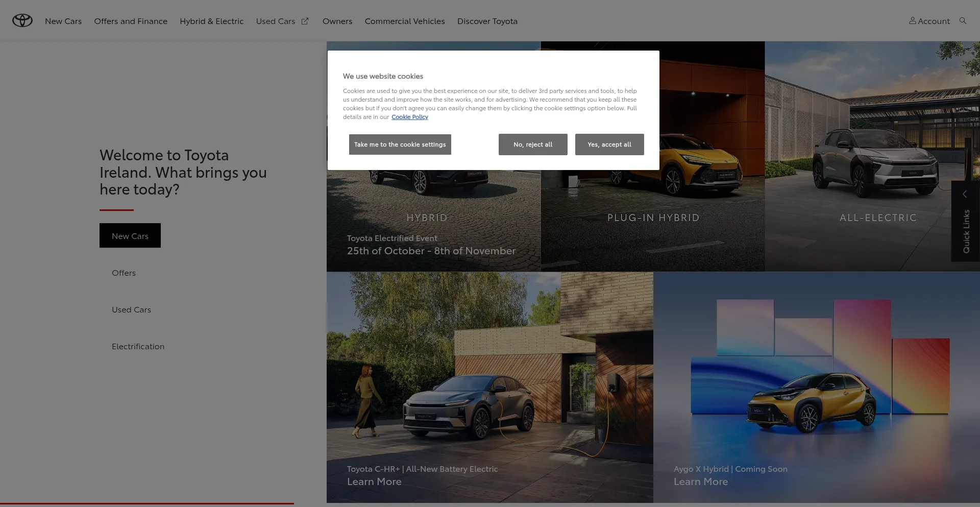This screenshot has width=980, height=507.
Task: Click the Aygo X Hybrid Learn More tile
Action: [701, 481]
